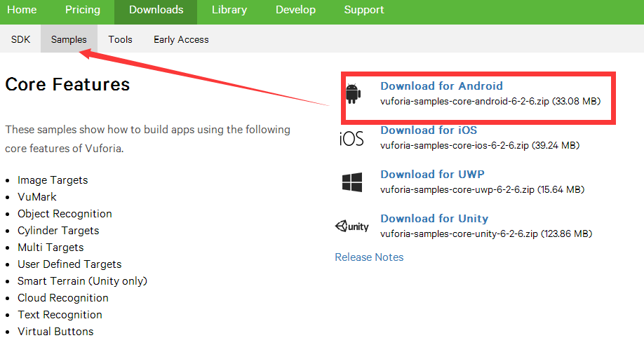Select the Samples tab
The width and height of the screenshot is (644, 352).
(x=69, y=39)
